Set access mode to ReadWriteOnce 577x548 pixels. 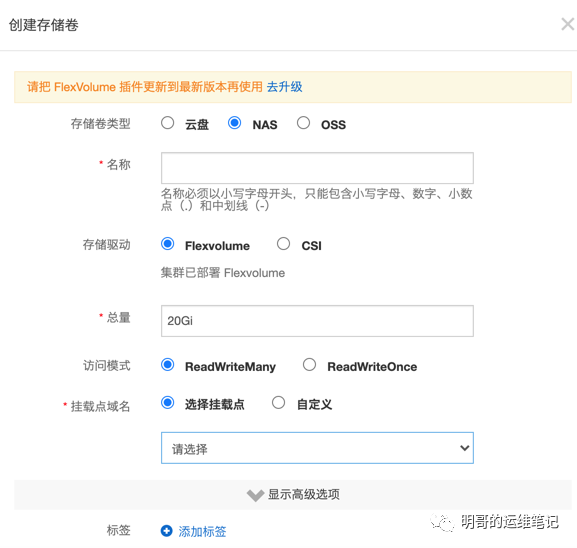click(x=309, y=365)
